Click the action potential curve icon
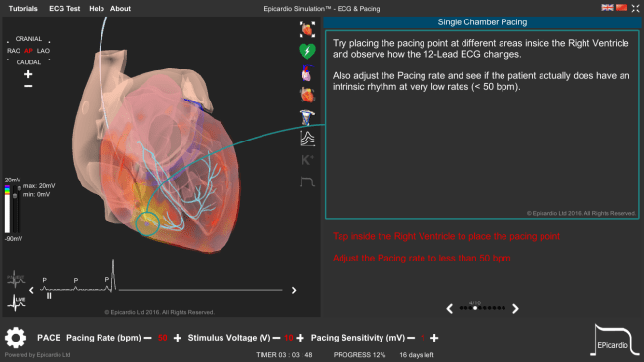The width and height of the screenshot is (644, 362). (x=307, y=181)
